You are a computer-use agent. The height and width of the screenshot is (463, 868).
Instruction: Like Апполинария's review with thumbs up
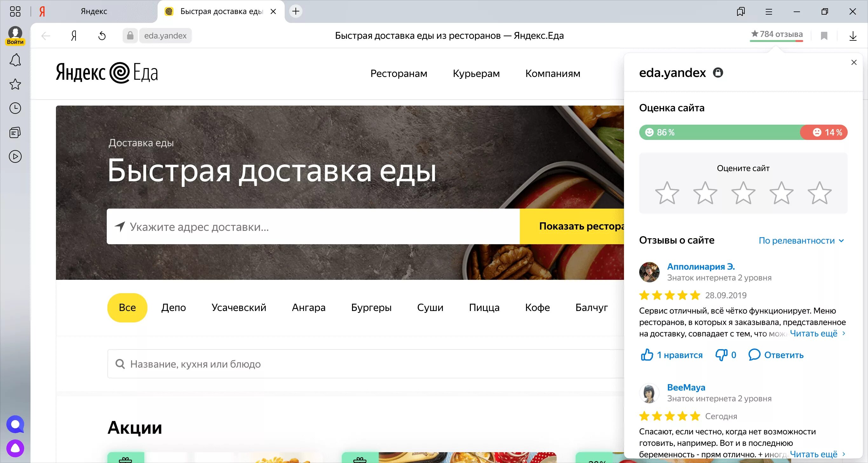tap(647, 355)
